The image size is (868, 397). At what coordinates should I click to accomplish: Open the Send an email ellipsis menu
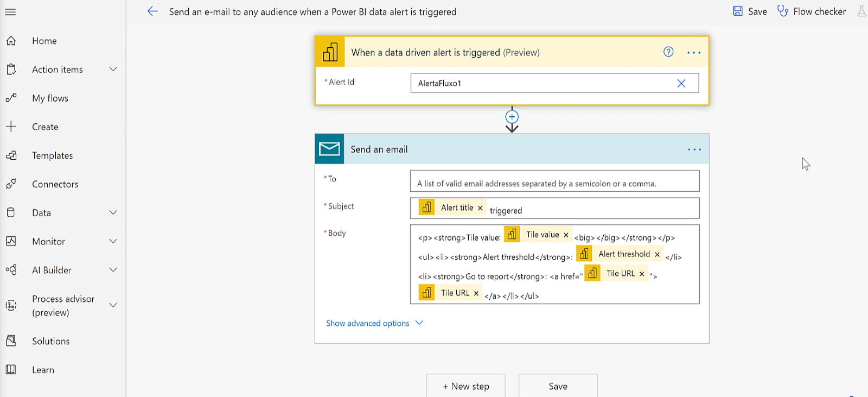pyautogui.click(x=694, y=149)
